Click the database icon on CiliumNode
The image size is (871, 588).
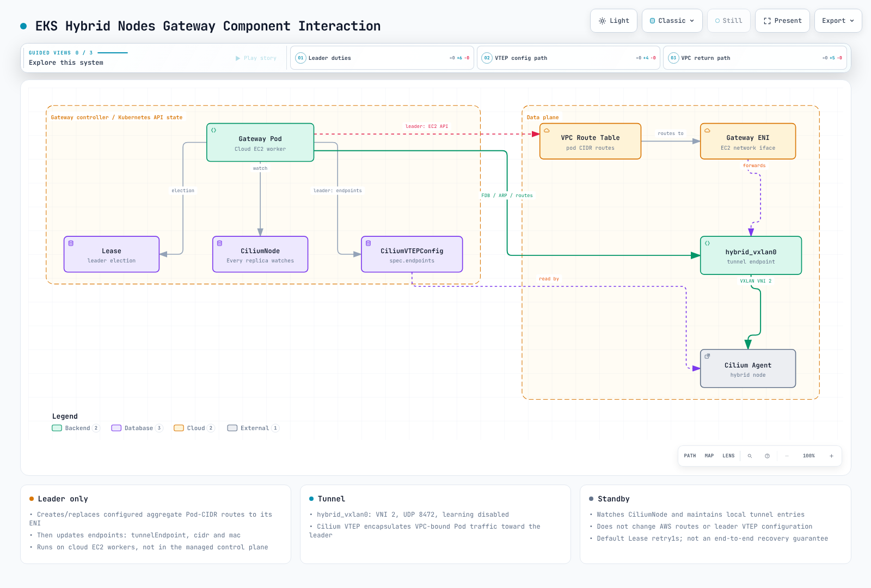[219, 243]
